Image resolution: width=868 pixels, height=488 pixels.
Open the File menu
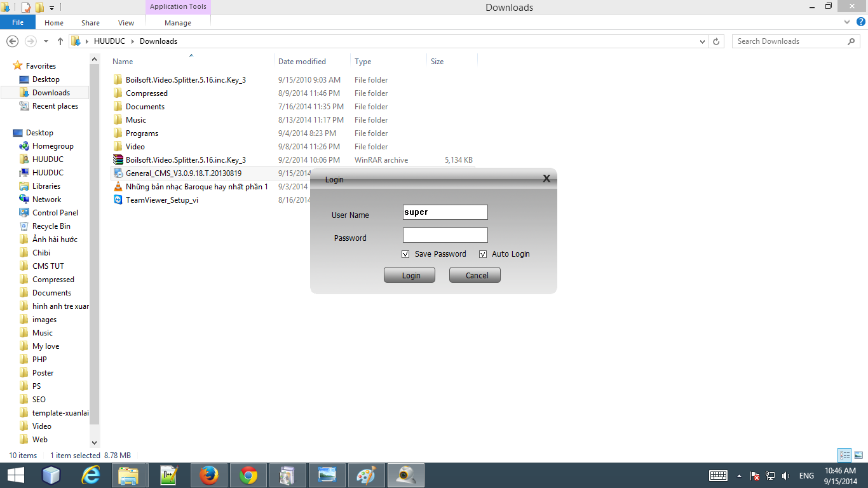18,22
